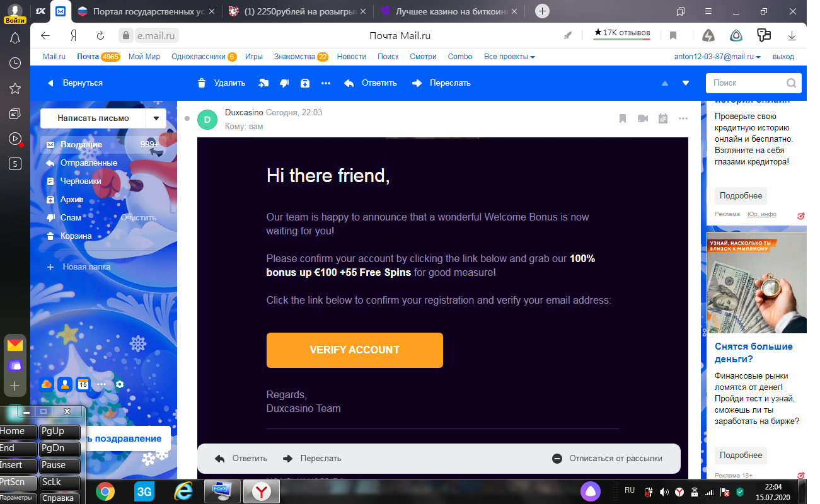Screen dimensions: 820x504
Task: Click the VERIFY ACCOUNT button
Action: (x=355, y=350)
